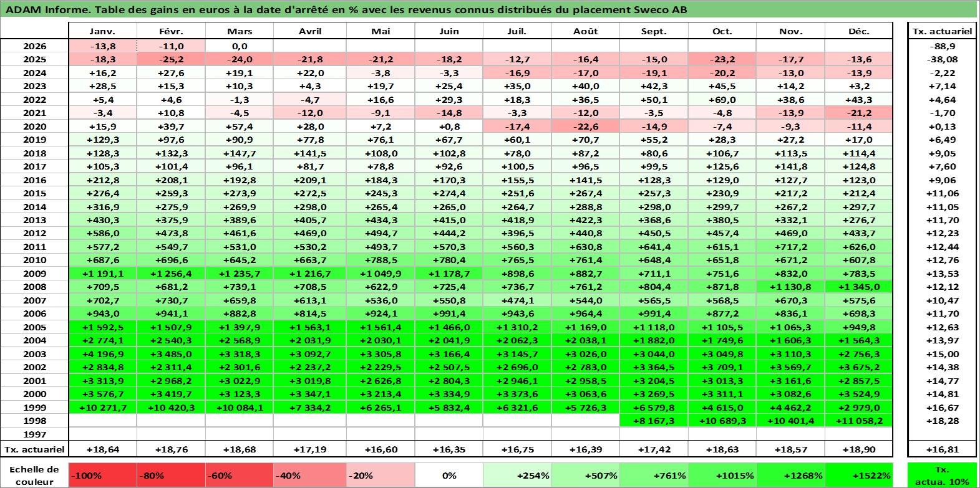Click the +507% color scale swatch
The width and height of the screenshot is (980, 488).
[586, 475]
